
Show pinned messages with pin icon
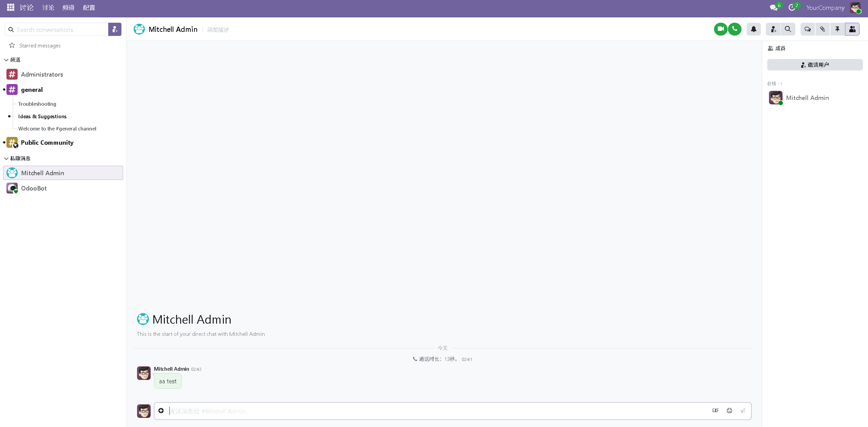[837, 29]
